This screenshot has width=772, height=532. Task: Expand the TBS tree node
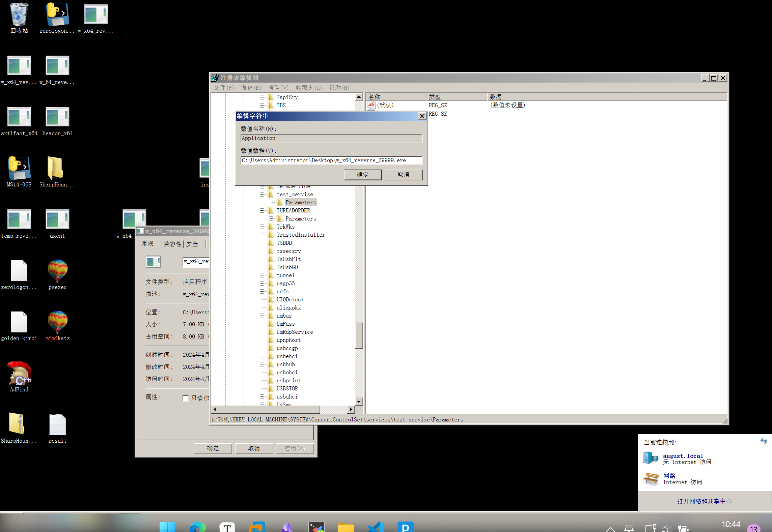262,105
